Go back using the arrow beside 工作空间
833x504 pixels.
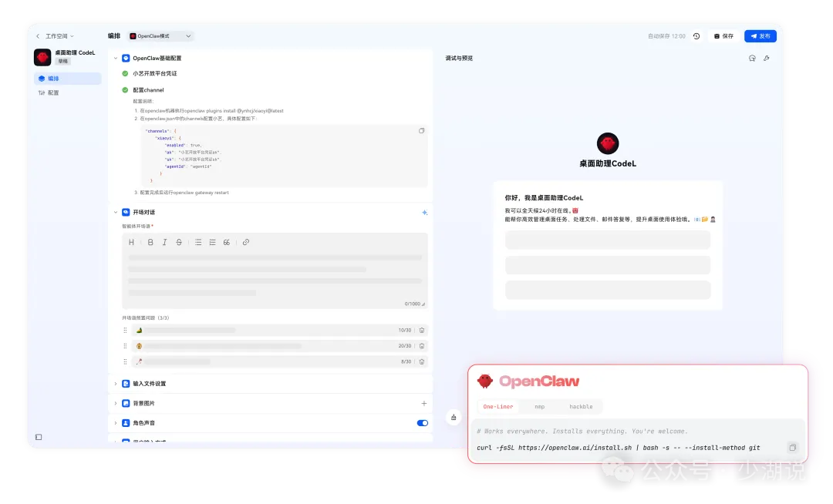tap(38, 36)
